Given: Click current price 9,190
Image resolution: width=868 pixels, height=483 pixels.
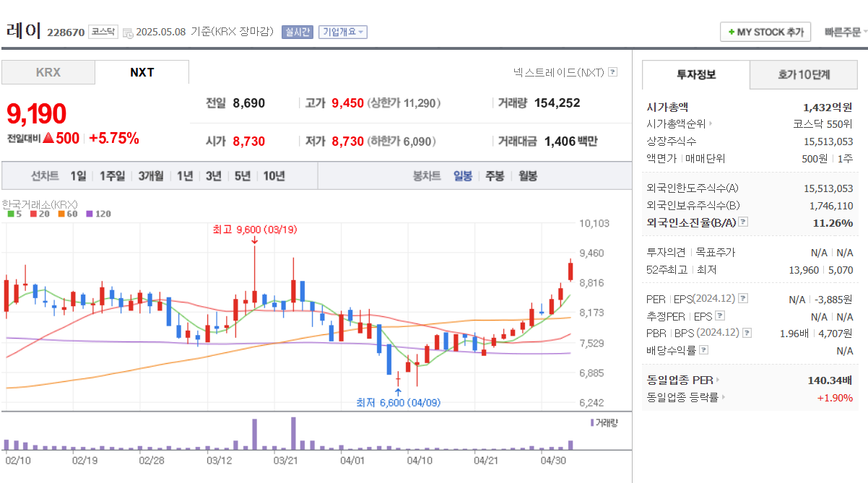Looking at the screenshot, I should point(37,114).
